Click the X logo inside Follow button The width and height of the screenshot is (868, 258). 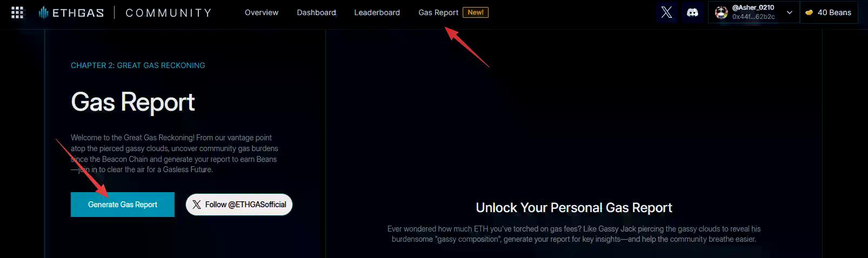pos(196,205)
